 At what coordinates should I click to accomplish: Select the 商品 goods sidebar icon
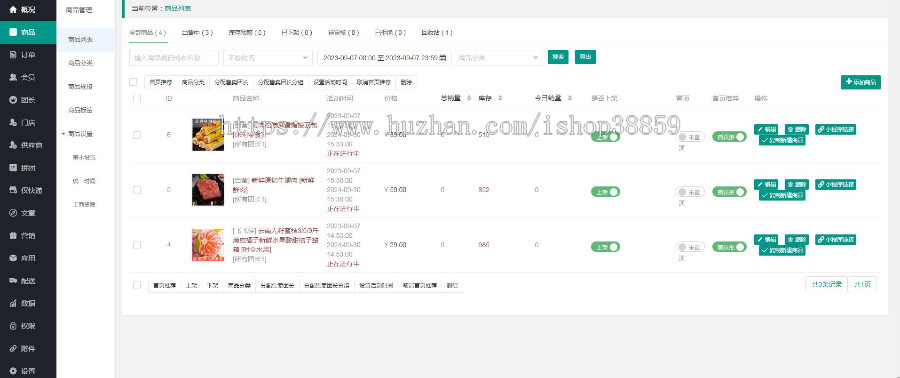tap(13, 32)
